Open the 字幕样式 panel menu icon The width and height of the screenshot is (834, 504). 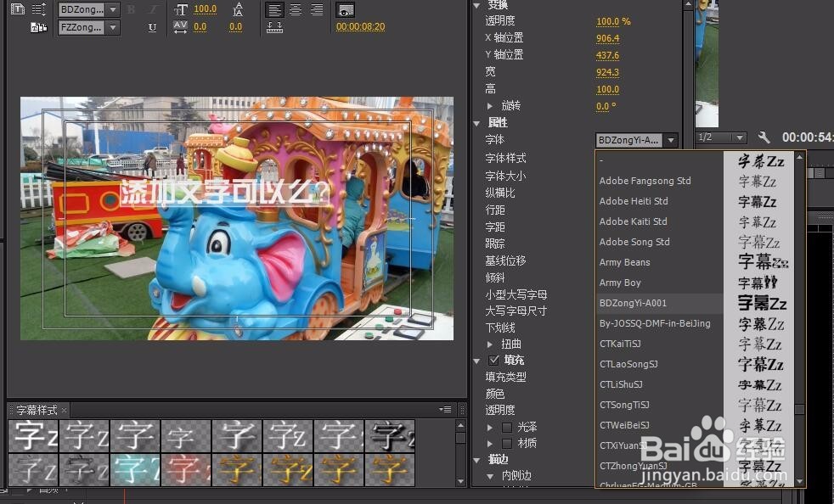coord(445,409)
